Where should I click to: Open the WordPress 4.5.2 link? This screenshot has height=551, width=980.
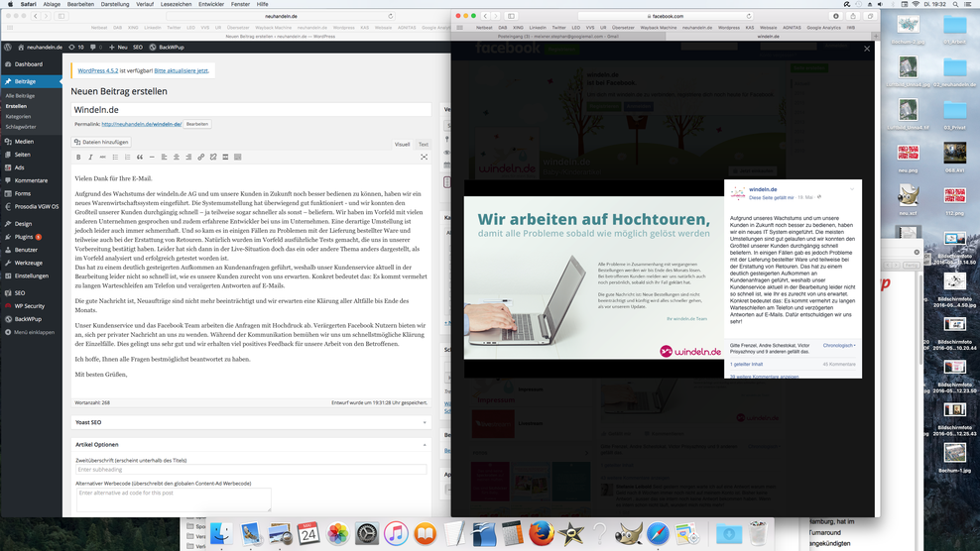coord(97,70)
